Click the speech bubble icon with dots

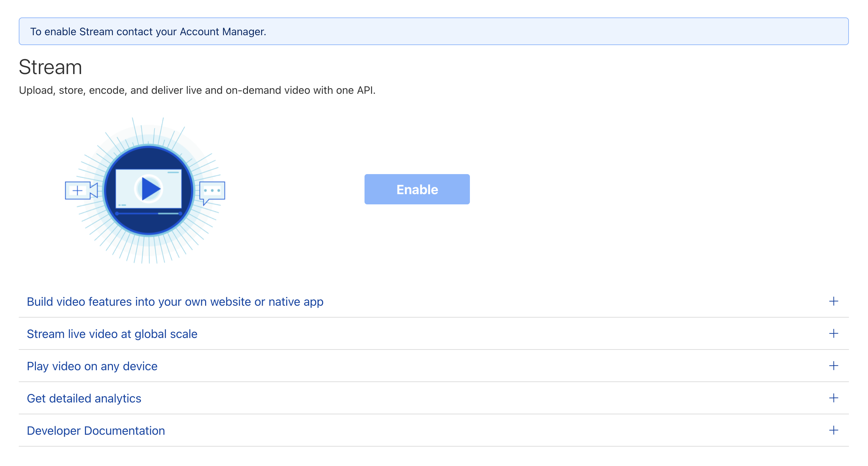[212, 191]
